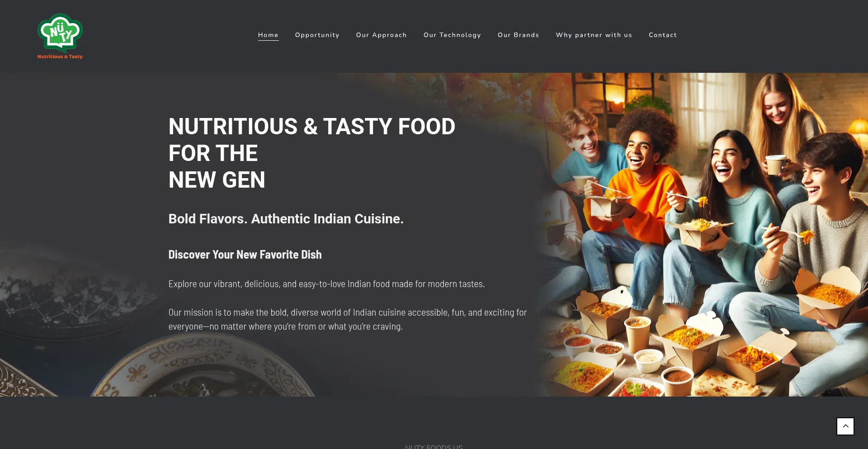This screenshot has width=868, height=449.
Task: Open the Contact page link
Action: click(663, 35)
